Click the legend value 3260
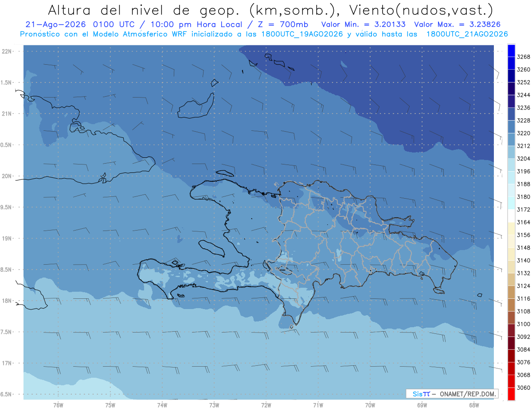Image resolution: width=532 pixels, height=411 pixels. pyautogui.click(x=524, y=70)
